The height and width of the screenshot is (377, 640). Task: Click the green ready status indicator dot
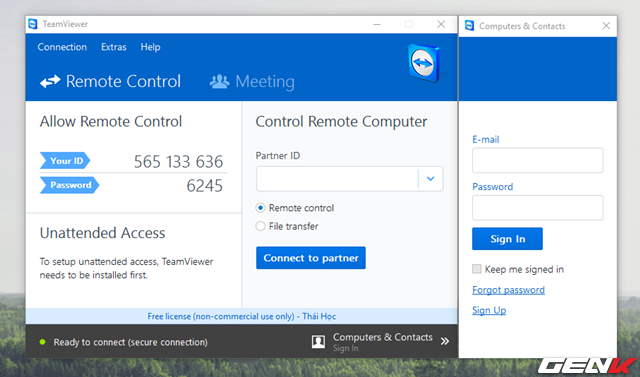tap(42, 342)
